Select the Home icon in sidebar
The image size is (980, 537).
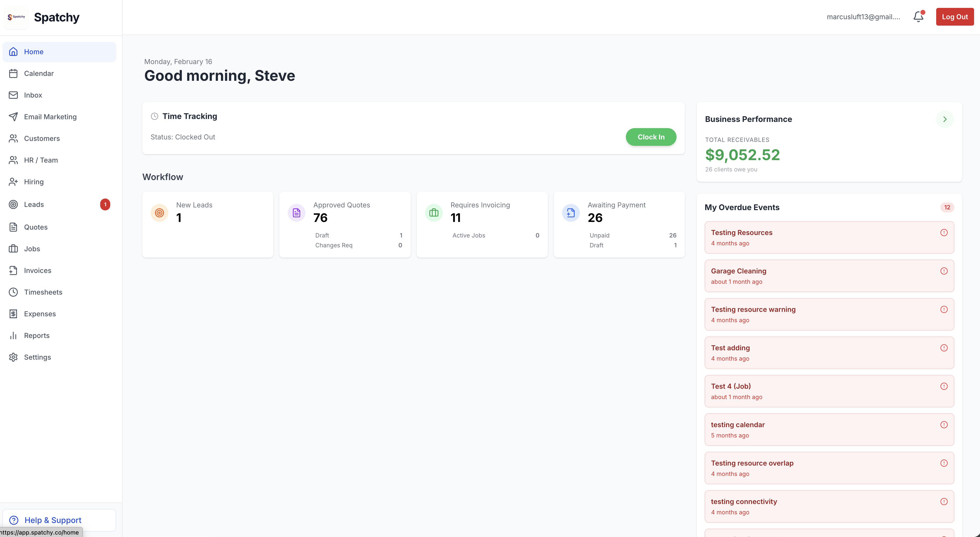[13, 52]
